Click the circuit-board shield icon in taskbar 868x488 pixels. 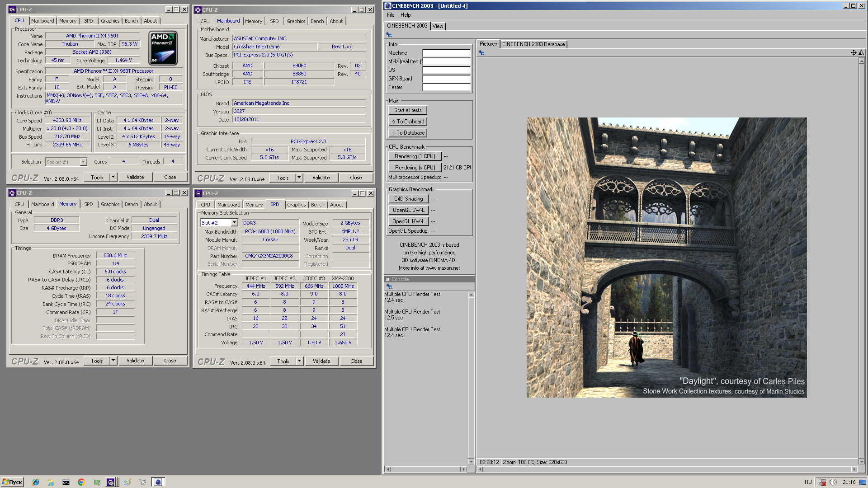[97, 482]
